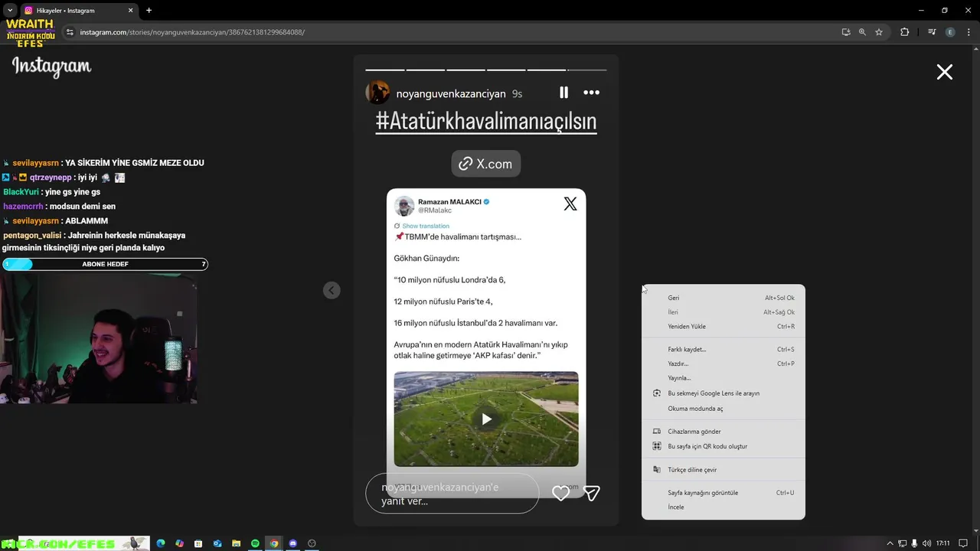This screenshot has width=980, height=551.
Task: Like the story with the heart icon
Action: click(x=561, y=494)
